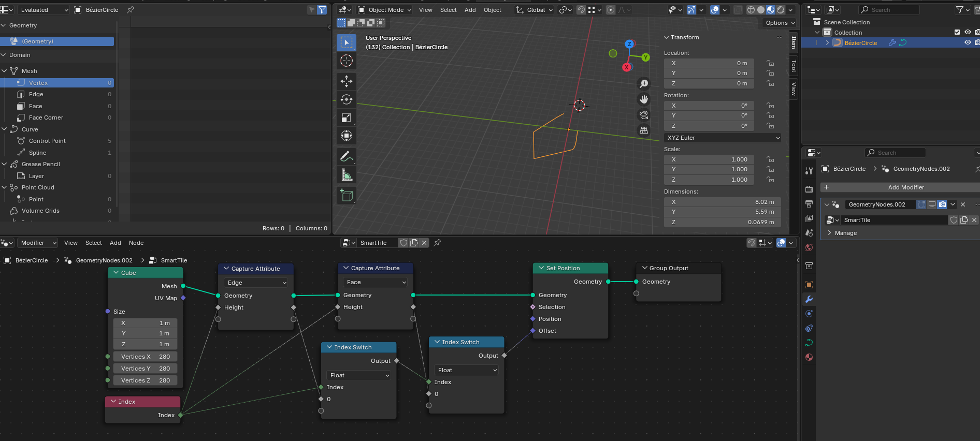Click the Vertices X 280 field
Image resolution: width=980 pixels, height=441 pixels.
click(x=146, y=357)
